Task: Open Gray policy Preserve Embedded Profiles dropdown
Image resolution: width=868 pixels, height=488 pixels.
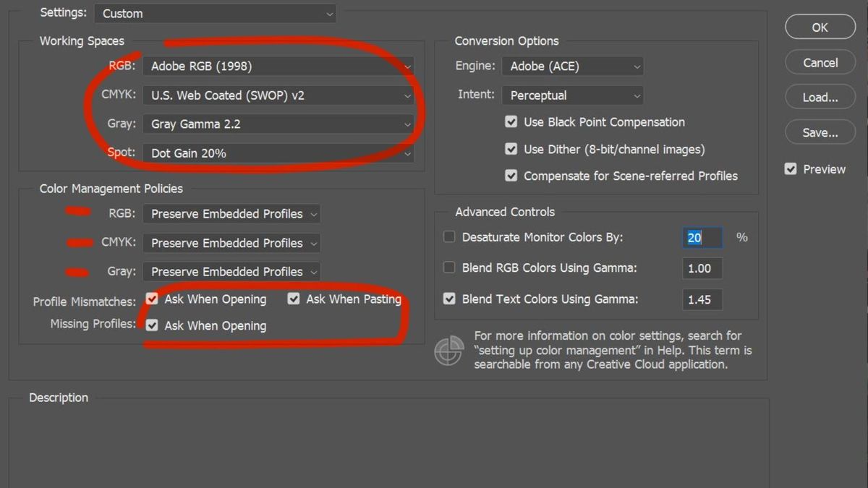Action: click(231, 272)
